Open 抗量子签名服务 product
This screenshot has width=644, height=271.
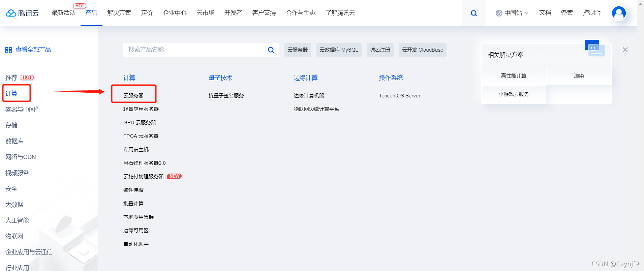pyautogui.click(x=226, y=96)
